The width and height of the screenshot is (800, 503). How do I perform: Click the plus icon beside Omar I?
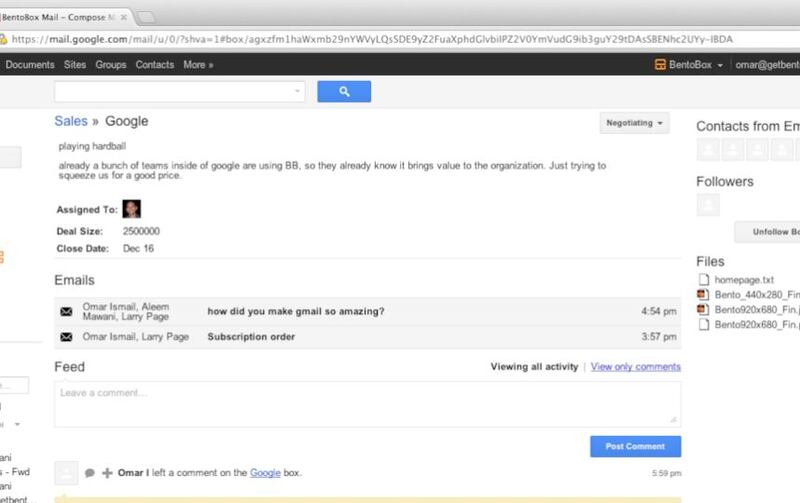tap(107, 473)
